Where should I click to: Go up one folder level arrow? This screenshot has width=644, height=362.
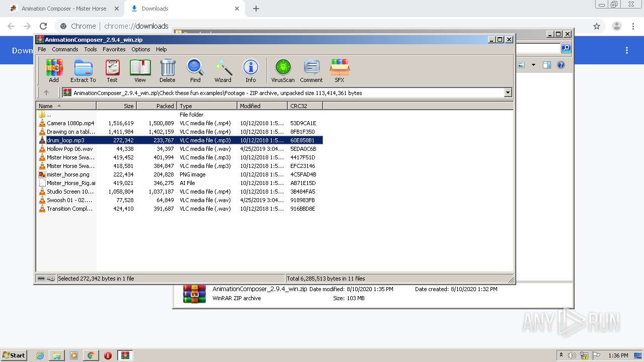coord(46,93)
